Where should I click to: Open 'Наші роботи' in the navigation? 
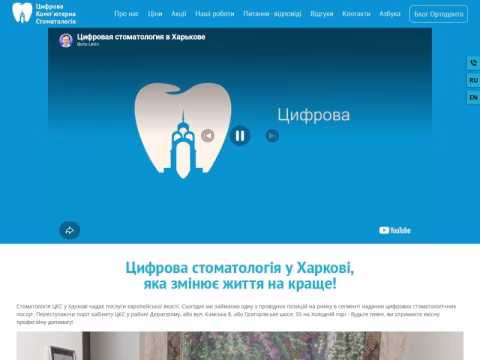point(215,14)
